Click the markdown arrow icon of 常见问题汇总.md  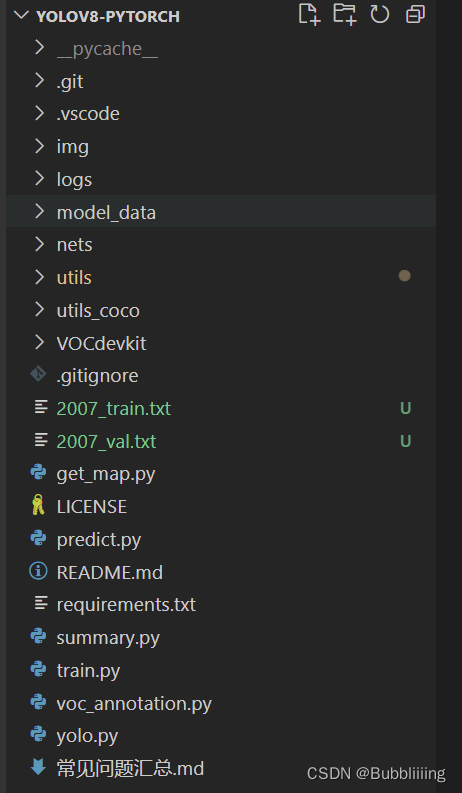pos(38,767)
